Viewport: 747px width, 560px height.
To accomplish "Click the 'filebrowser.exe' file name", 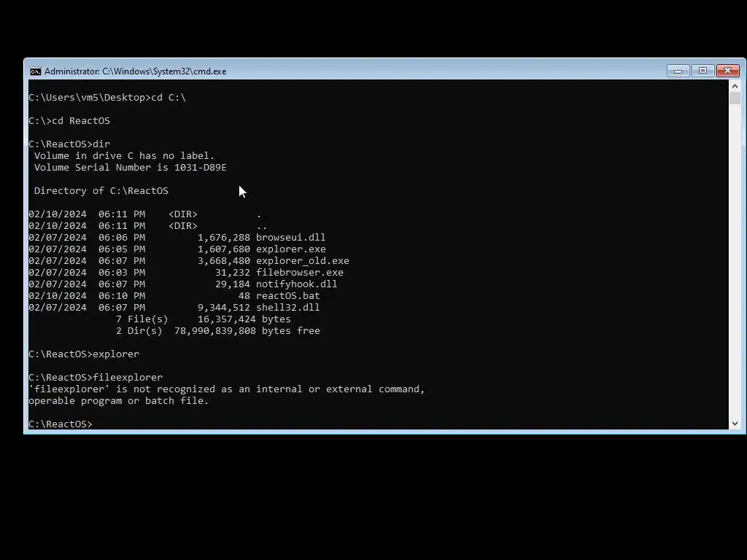I will (300, 273).
